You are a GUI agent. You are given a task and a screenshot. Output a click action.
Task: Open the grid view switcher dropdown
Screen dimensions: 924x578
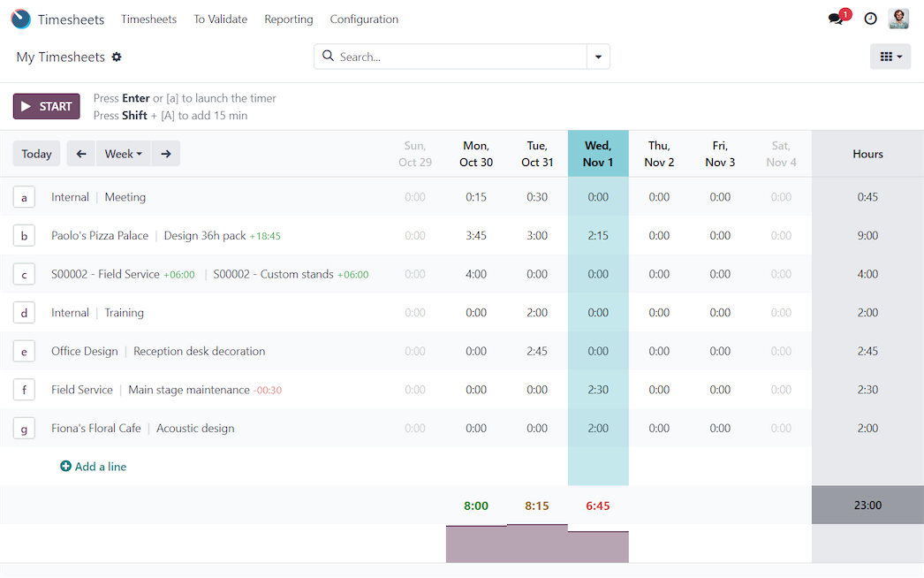(890, 57)
